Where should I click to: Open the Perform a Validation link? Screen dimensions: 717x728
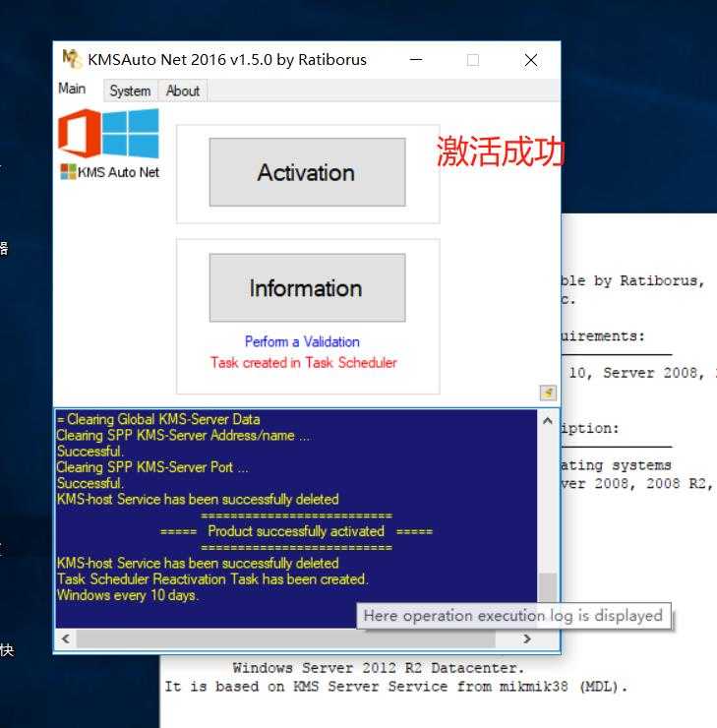[x=302, y=341]
